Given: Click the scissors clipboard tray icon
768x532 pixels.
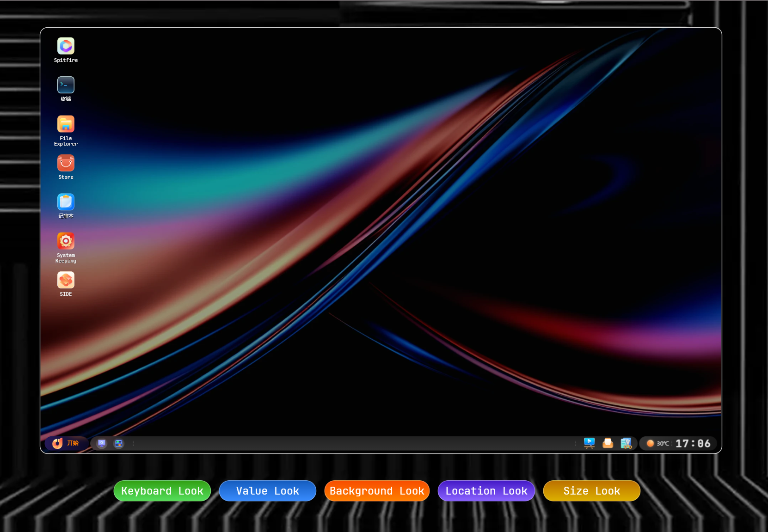Looking at the screenshot, I should coord(626,443).
